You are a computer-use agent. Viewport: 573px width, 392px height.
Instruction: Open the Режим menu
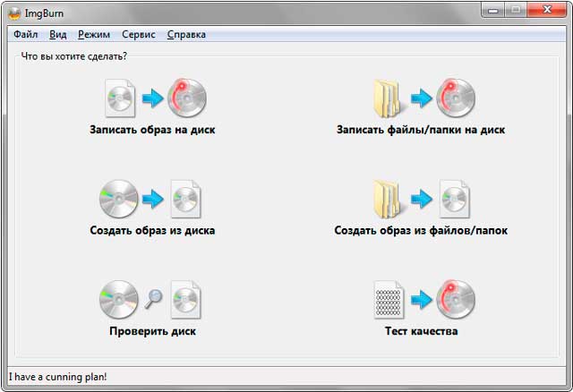(x=94, y=34)
